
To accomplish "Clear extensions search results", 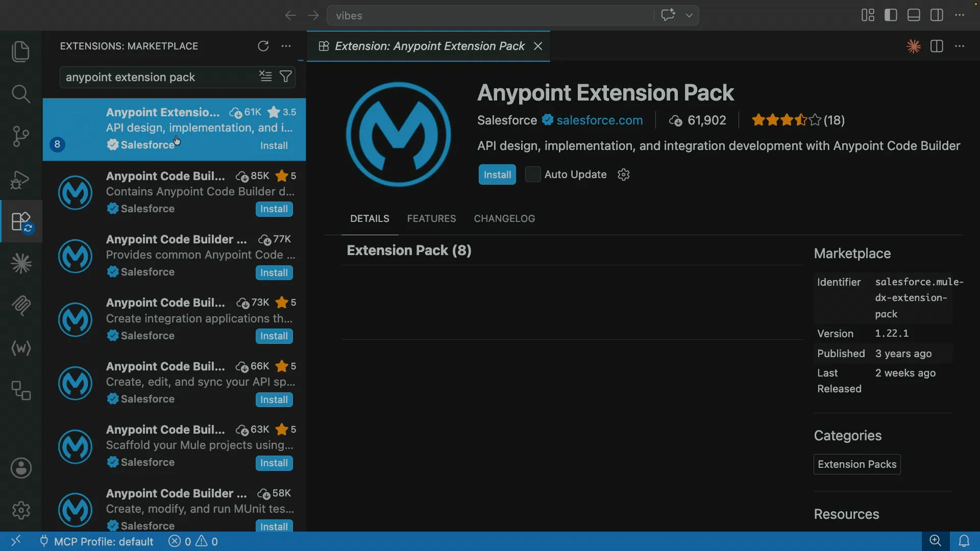I will pos(265,77).
